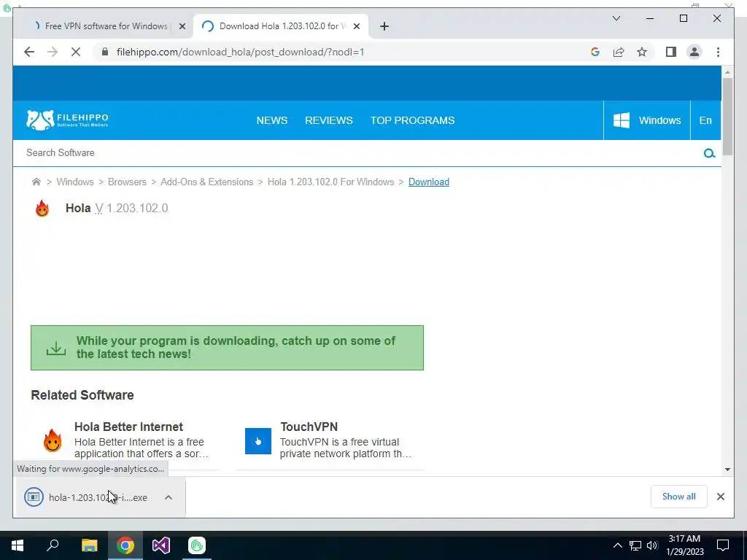Close the Free VPN software tab
The height and width of the screenshot is (560, 747).
click(x=182, y=26)
